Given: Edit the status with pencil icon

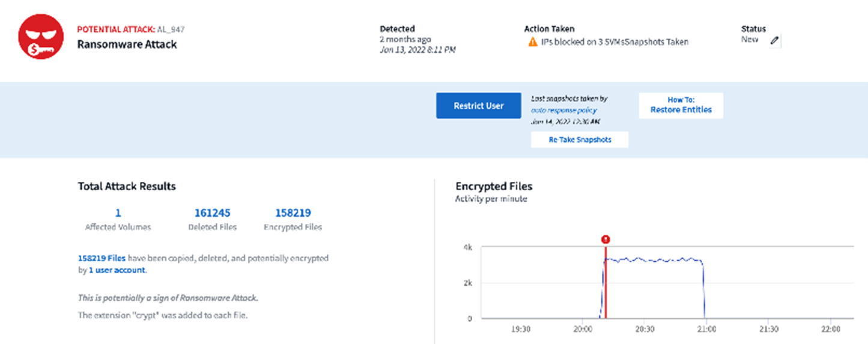Looking at the screenshot, I should pos(775,40).
